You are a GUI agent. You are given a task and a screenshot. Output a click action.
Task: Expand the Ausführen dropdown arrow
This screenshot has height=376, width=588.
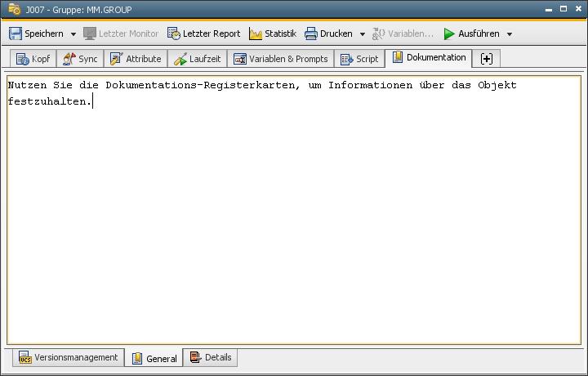pos(510,34)
